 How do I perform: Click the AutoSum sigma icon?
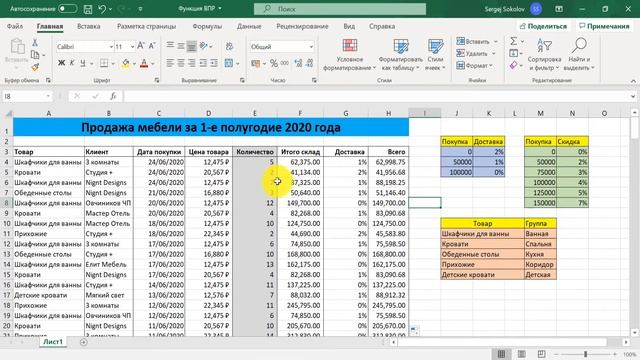click(x=513, y=41)
